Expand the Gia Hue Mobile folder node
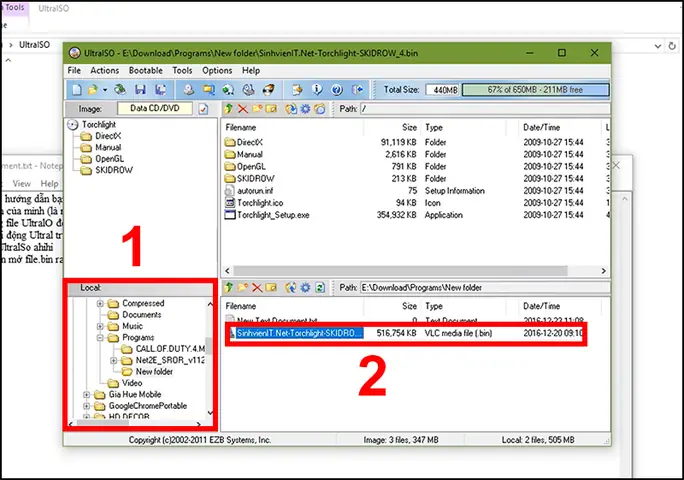 point(86,394)
